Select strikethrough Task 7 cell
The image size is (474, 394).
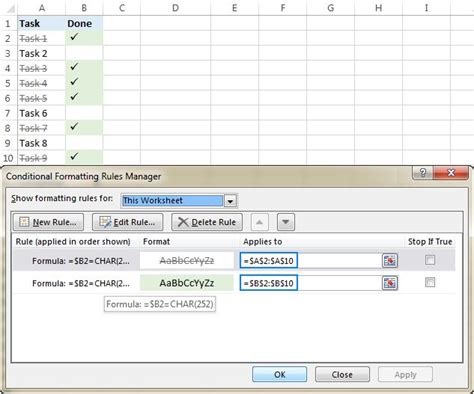[41, 128]
